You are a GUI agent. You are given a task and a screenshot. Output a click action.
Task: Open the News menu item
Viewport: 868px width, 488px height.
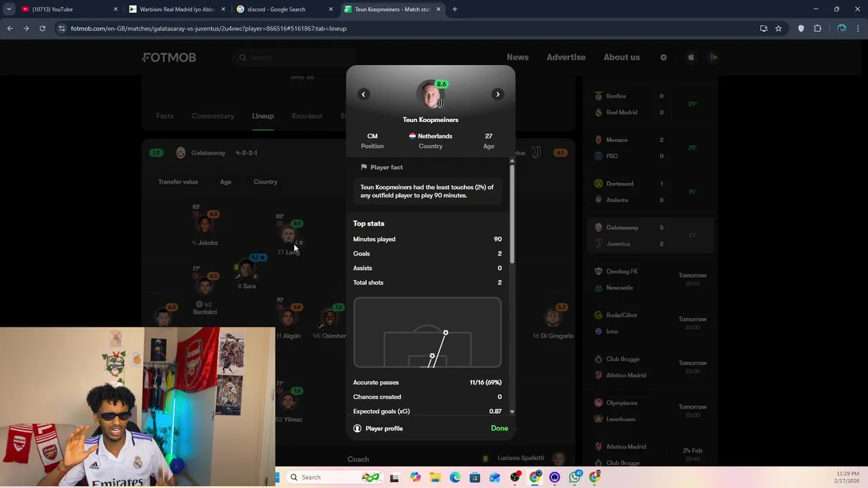pyautogui.click(x=517, y=58)
